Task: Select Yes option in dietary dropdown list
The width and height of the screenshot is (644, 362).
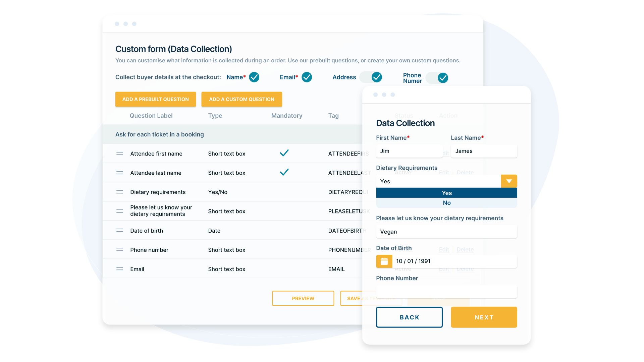Action: point(446,193)
